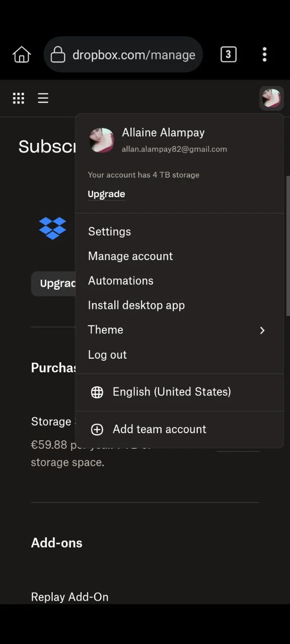Click the globe language icon
The image size is (290, 644).
[x=97, y=392]
